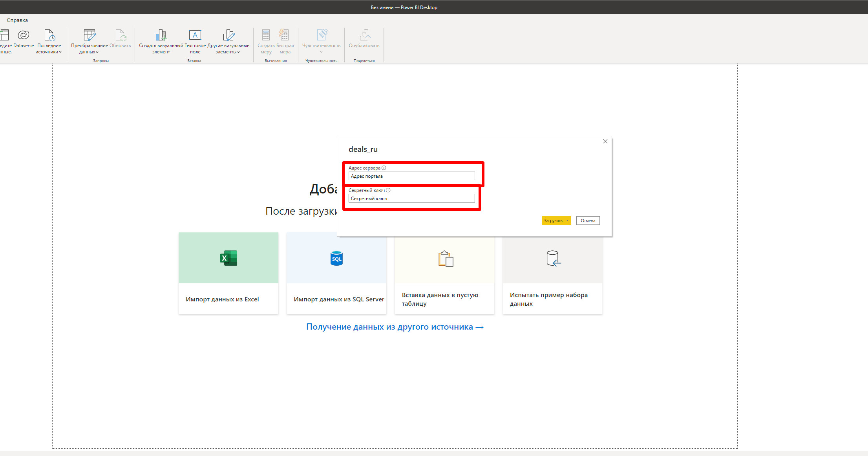This screenshot has height=456, width=868.
Task: Open Преобразование данных (Transform data) icon
Action: [x=89, y=35]
